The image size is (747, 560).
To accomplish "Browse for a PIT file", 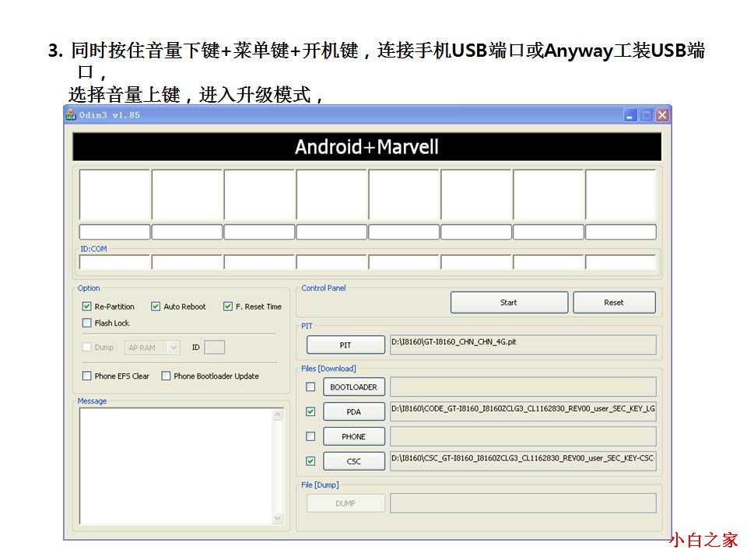I will pos(345,345).
